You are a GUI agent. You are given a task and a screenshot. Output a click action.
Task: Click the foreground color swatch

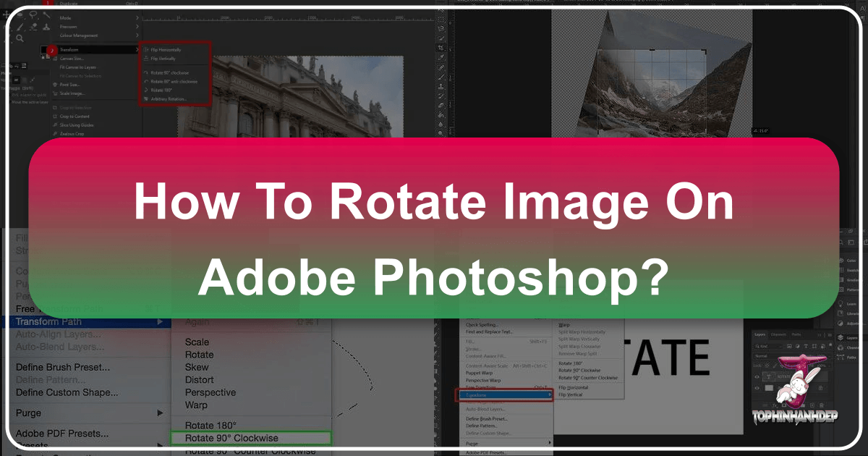44,49
